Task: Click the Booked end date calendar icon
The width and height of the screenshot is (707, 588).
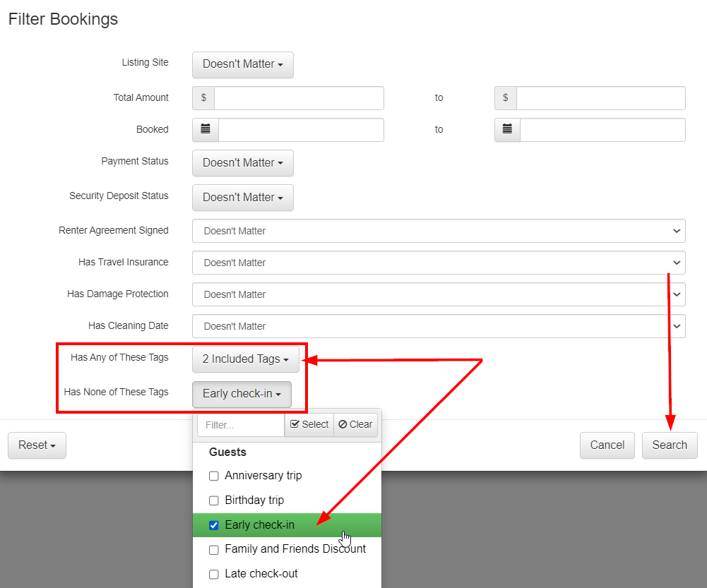Action: [507, 130]
